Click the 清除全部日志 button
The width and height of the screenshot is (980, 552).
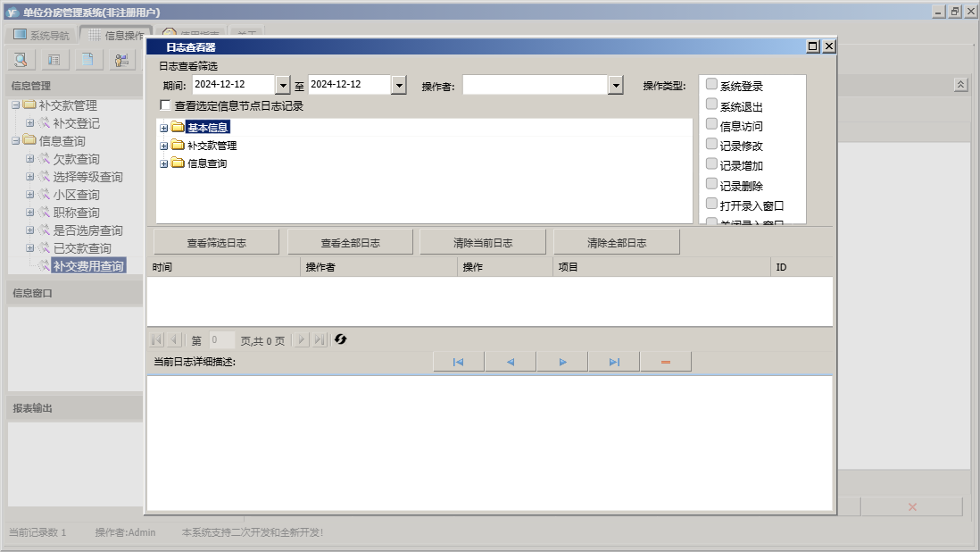(x=617, y=243)
